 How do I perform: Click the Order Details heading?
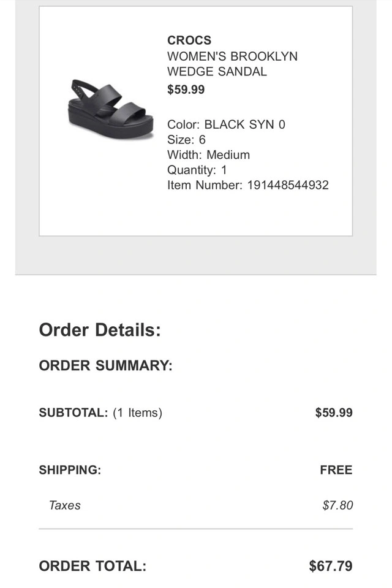pos(100,330)
